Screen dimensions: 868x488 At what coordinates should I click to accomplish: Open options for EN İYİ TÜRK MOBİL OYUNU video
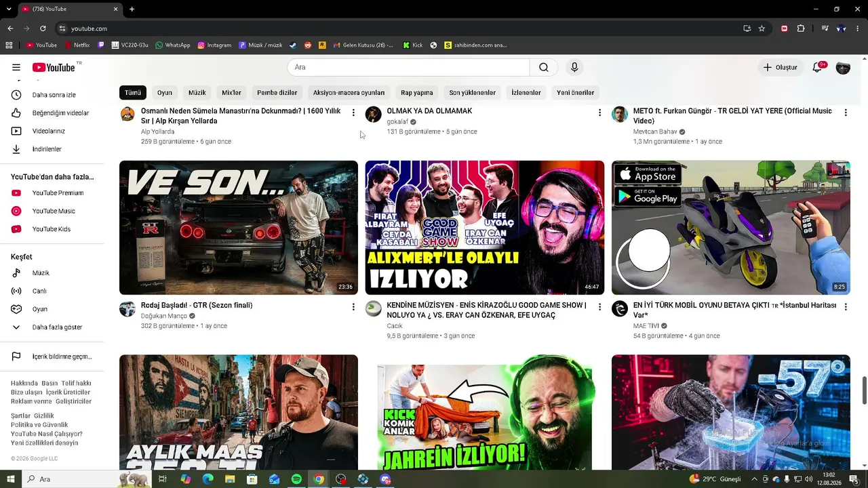click(846, 307)
